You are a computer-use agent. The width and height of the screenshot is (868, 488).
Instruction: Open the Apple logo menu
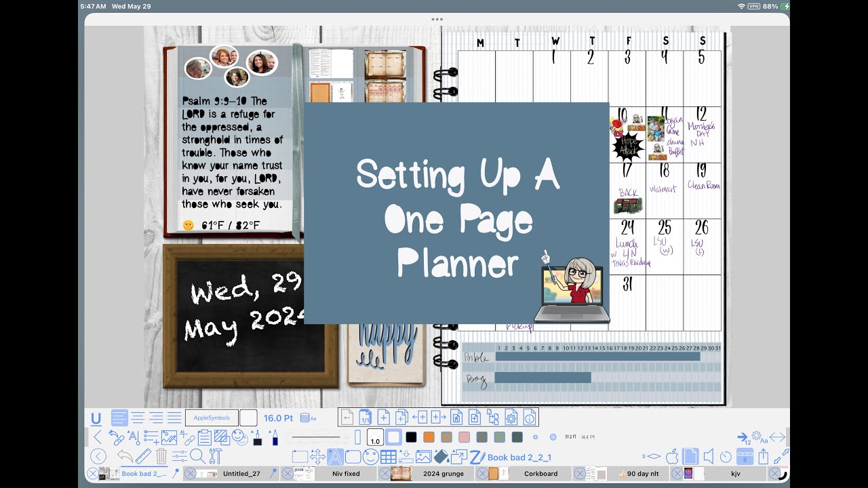pyautogui.click(x=673, y=456)
